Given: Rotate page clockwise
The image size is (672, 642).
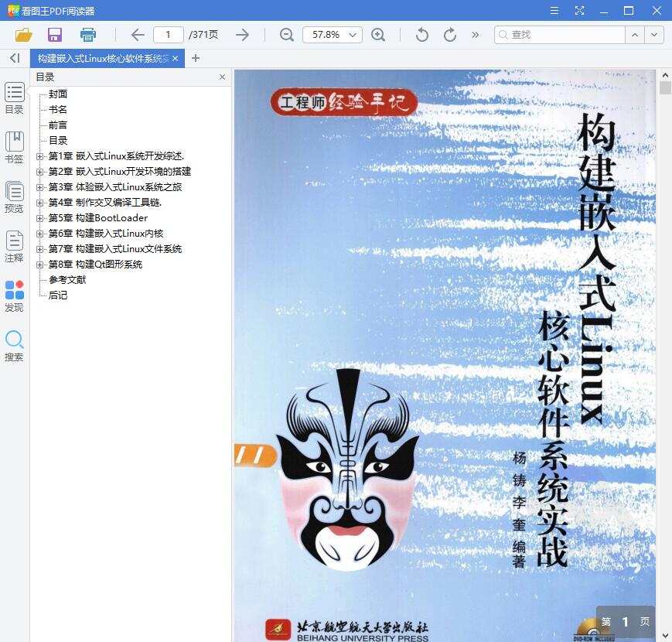Looking at the screenshot, I should click(449, 35).
